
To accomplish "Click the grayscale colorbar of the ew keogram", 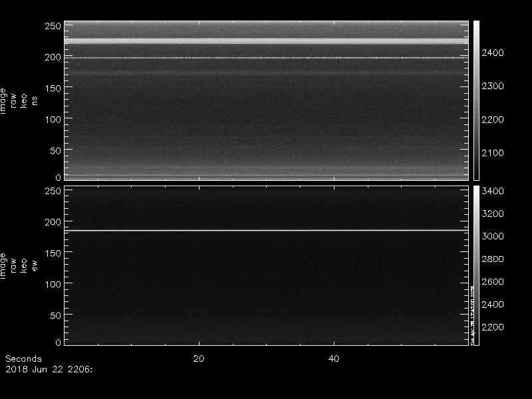I will coord(476,265).
